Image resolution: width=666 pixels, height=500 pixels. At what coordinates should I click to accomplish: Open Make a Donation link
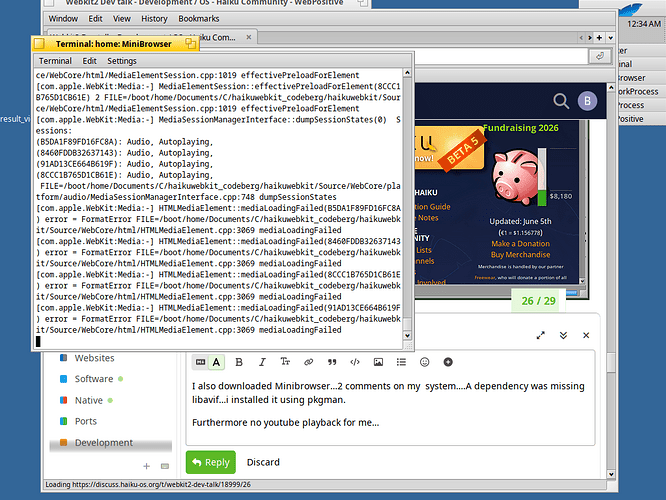520,243
